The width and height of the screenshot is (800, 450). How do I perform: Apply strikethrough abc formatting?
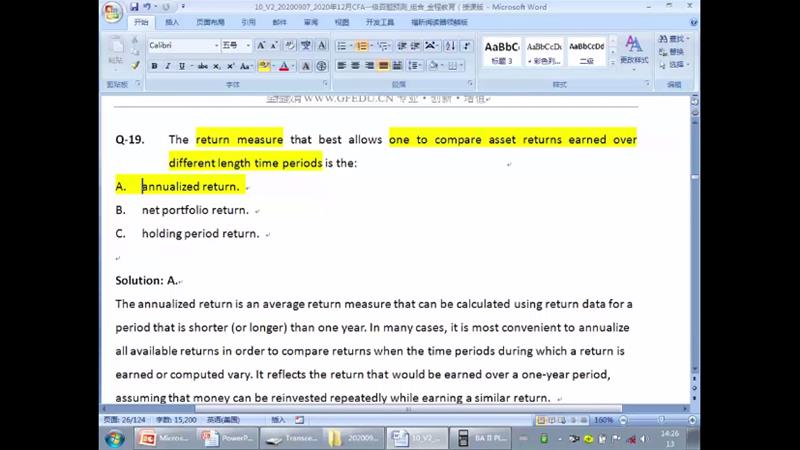(x=203, y=66)
